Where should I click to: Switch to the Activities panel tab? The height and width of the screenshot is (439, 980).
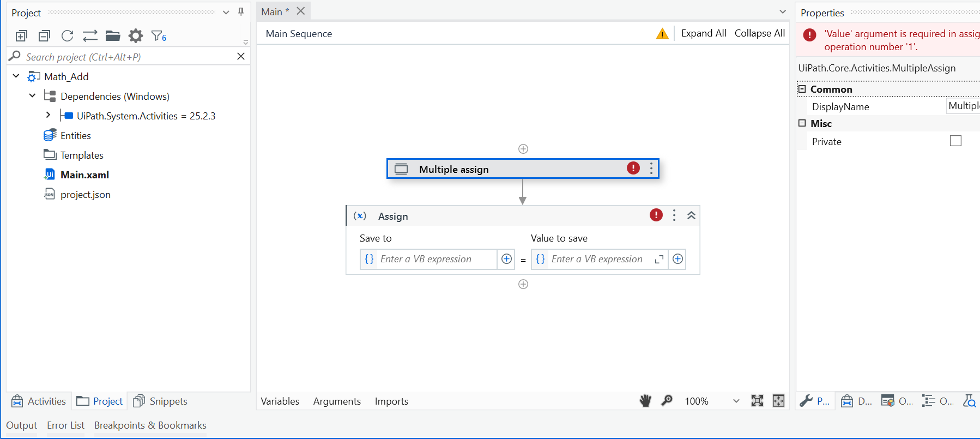[39, 401]
